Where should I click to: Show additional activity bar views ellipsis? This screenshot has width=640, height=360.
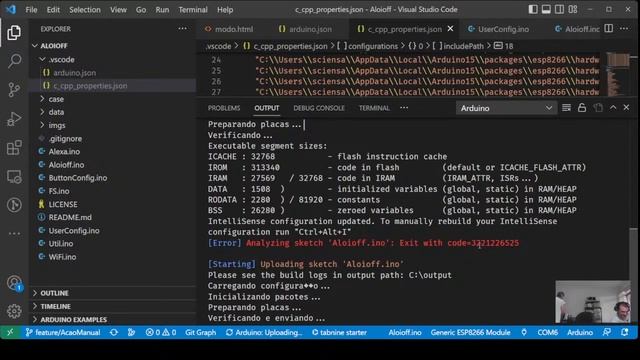point(14,234)
